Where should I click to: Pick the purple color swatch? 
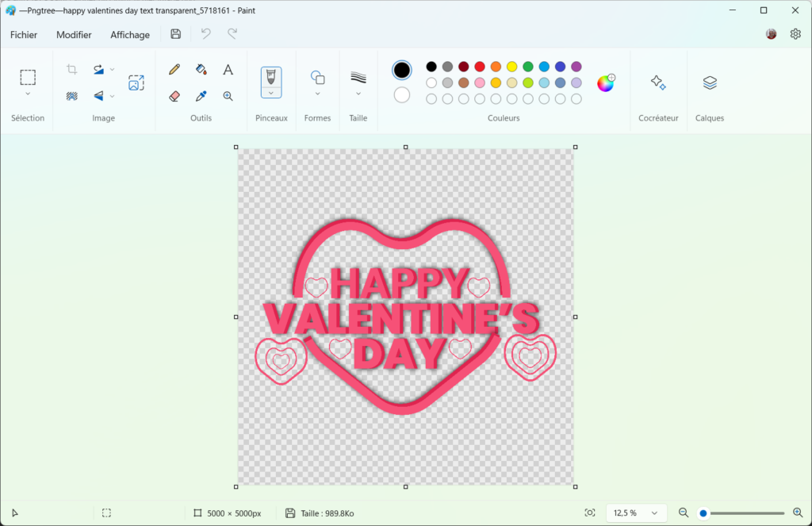(576, 67)
